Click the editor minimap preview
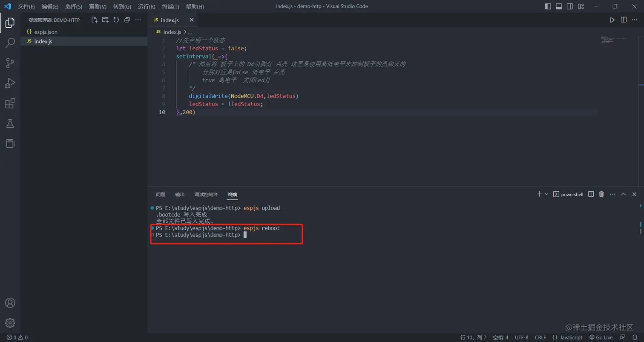 tap(613, 40)
